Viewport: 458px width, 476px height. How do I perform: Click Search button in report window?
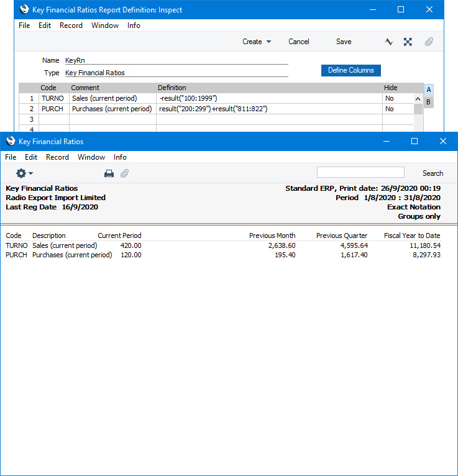click(x=433, y=173)
